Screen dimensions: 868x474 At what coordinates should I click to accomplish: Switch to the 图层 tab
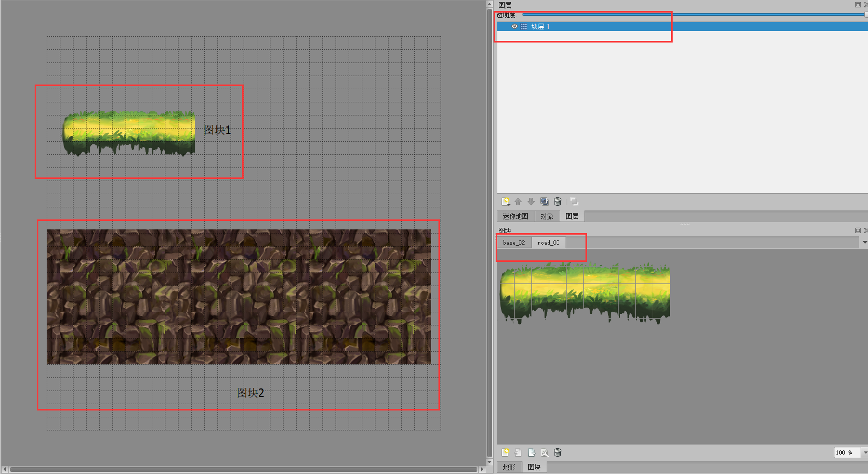coord(572,216)
